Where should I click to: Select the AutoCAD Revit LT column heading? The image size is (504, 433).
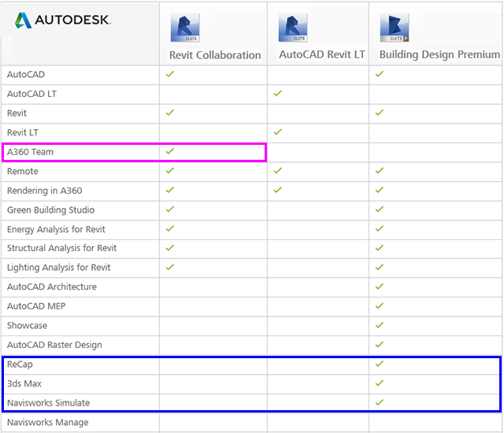322,54
